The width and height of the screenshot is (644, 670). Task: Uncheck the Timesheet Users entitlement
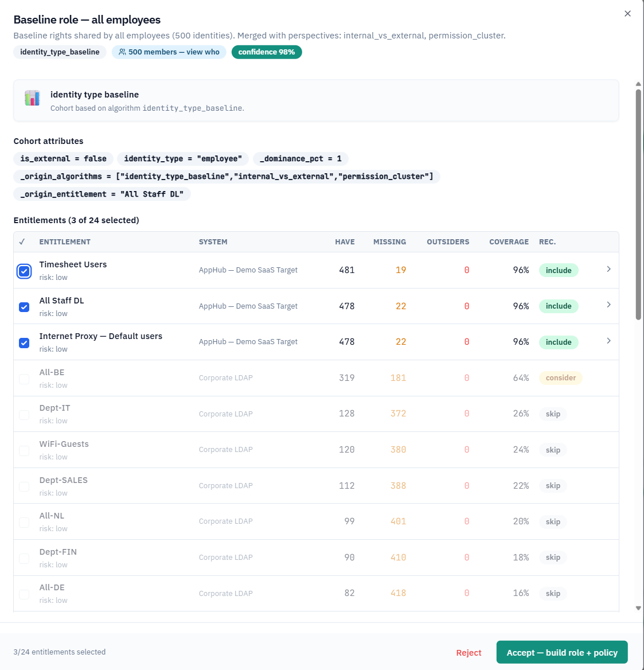24,271
